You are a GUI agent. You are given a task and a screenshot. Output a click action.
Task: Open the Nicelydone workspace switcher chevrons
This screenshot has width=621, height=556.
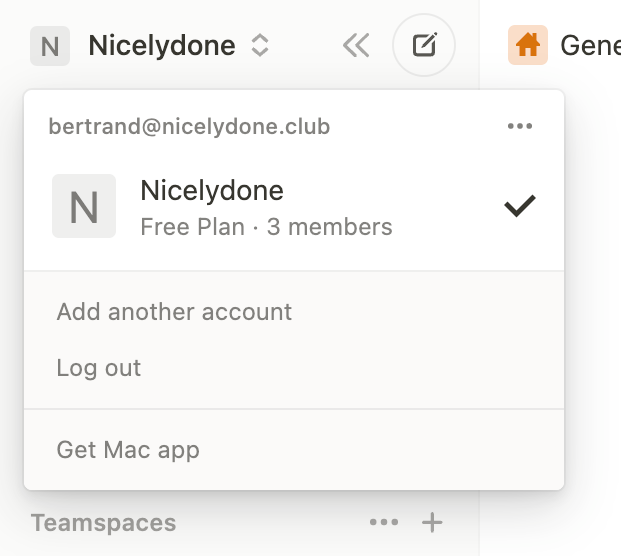click(x=260, y=46)
